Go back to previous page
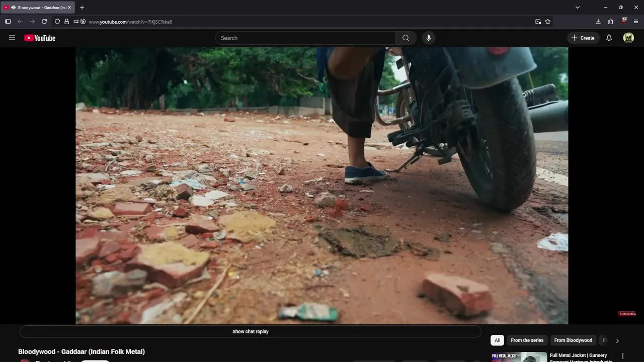 pyautogui.click(x=20, y=22)
